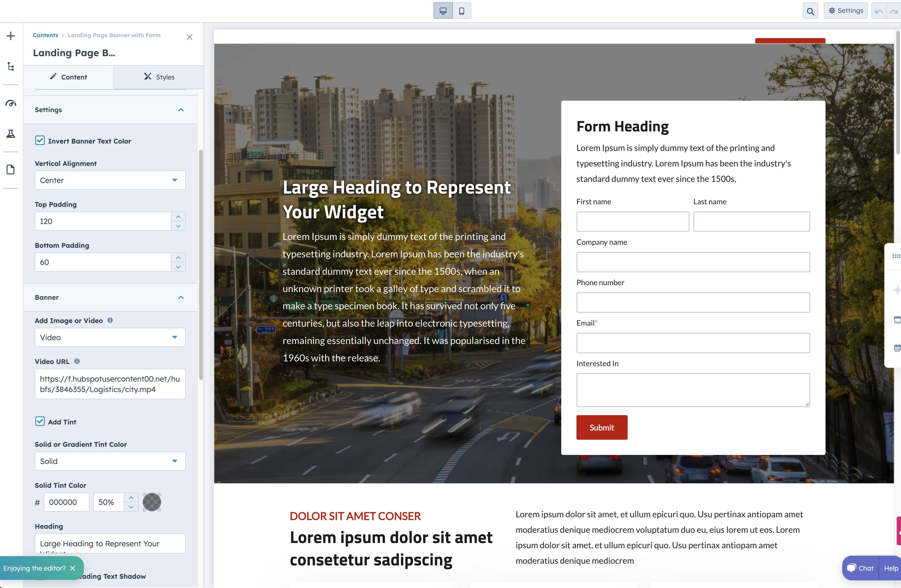Increase Top Padding value
Screen dimensions: 901x588
tap(178, 216)
